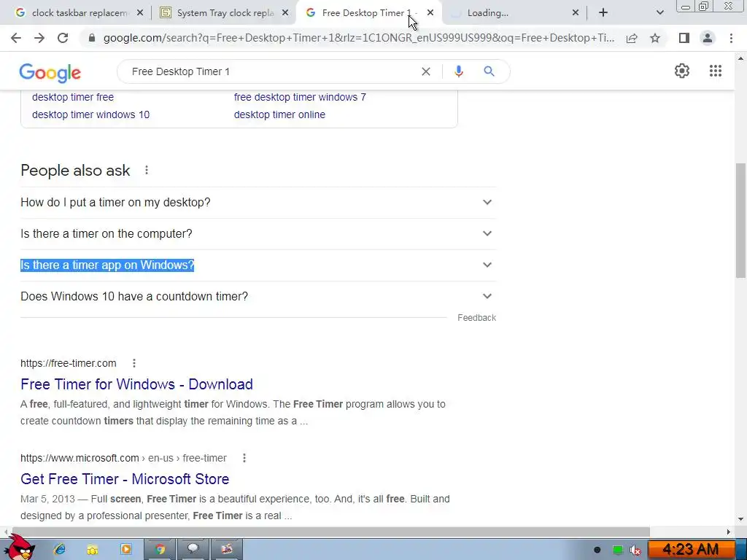Open a new browser tab

pos(603,13)
